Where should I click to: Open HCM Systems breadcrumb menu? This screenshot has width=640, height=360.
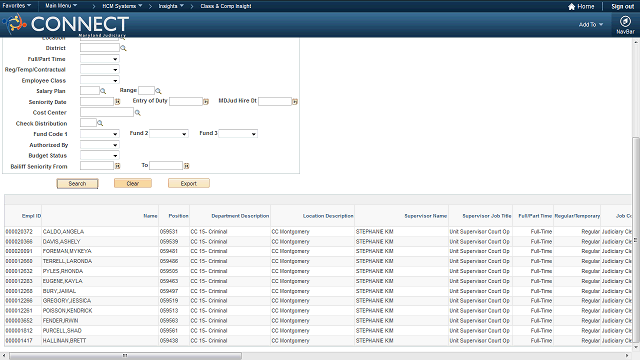[x=122, y=6]
